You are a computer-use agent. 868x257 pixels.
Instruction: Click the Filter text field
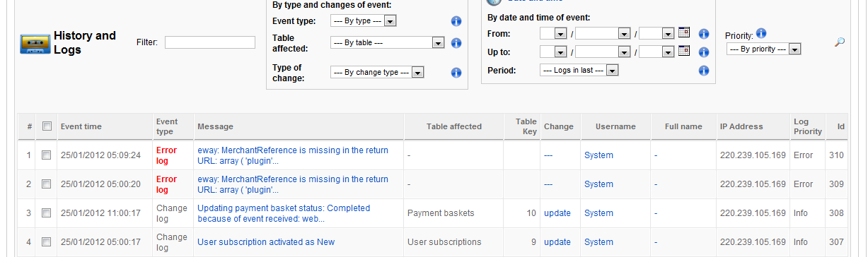[210, 42]
